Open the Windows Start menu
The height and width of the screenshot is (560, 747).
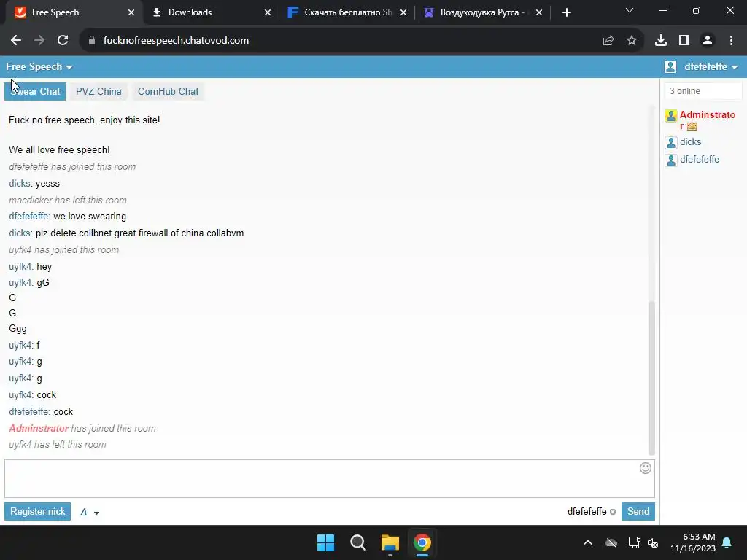point(326,542)
